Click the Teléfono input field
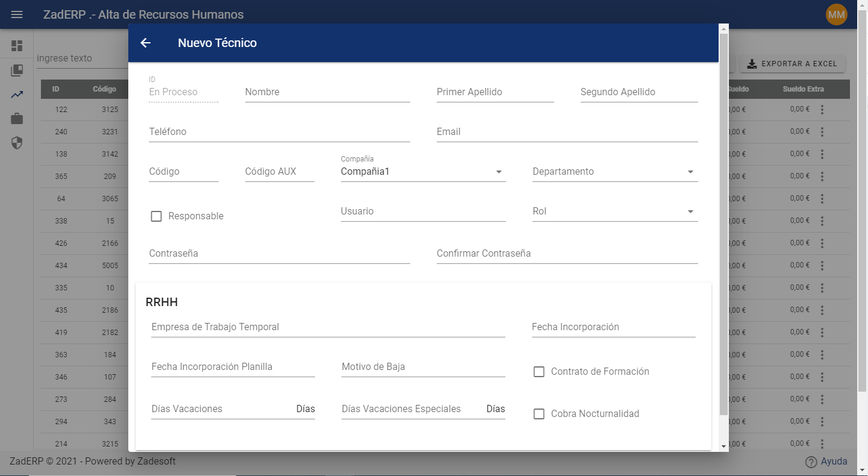868x476 pixels. [279, 132]
